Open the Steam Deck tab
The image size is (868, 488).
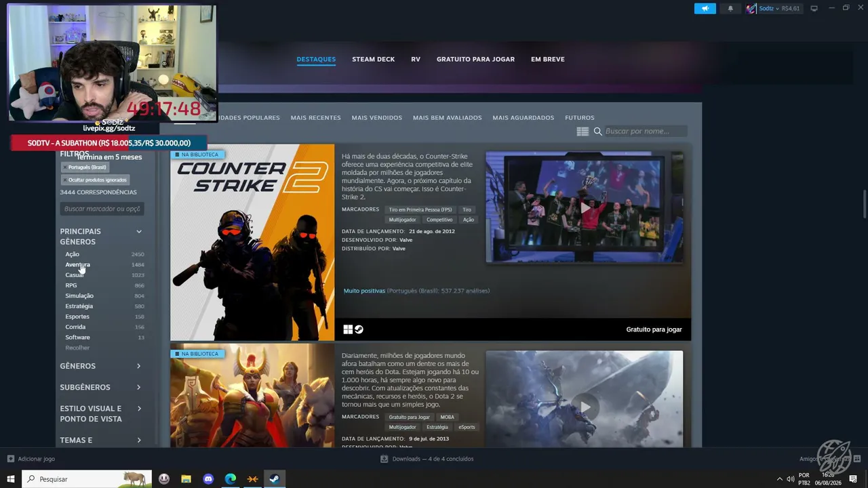(x=373, y=59)
